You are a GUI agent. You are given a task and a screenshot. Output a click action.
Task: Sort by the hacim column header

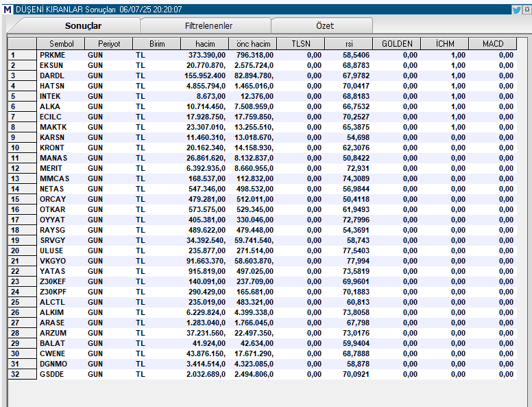point(205,44)
